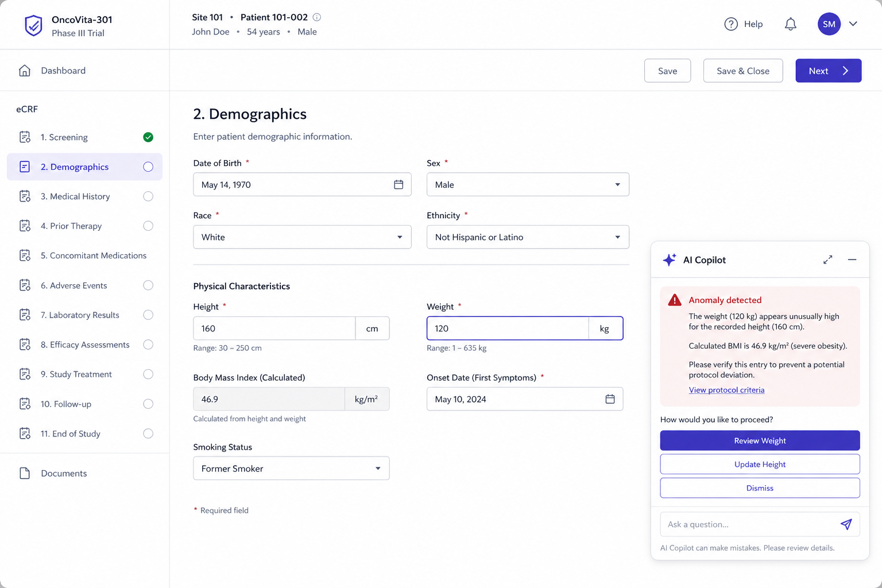Viewport: 882px width, 588px height.
Task: Click Update Height in AI Copilot
Action: 760,464
